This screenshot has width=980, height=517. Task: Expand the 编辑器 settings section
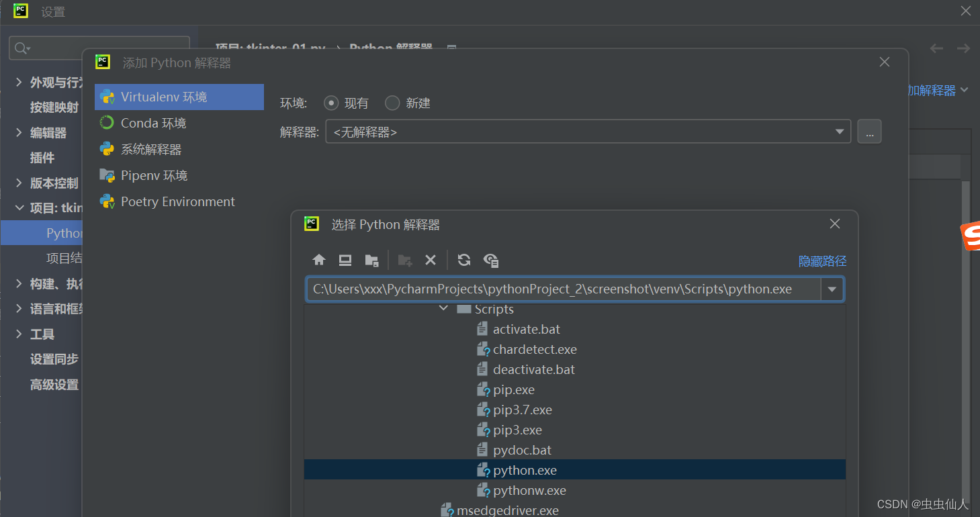19,133
